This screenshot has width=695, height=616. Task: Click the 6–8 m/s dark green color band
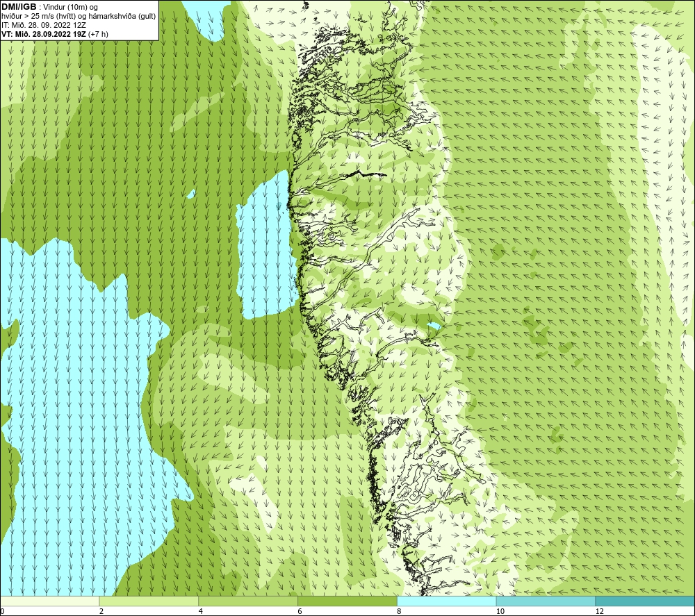[x=347, y=601]
